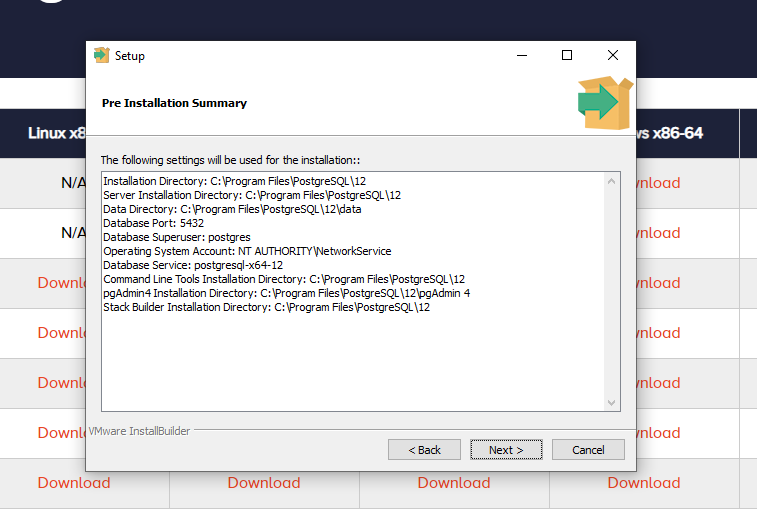Click bottom-row Download link in second column of webpage
This screenshot has height=517, width=757.
[x=264, y=483]
